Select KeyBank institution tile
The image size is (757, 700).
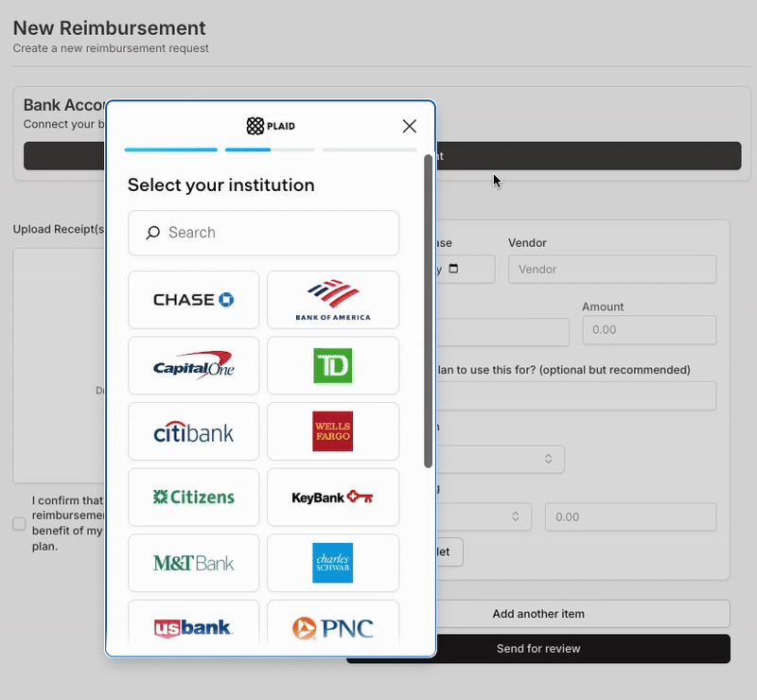(x=333, y=498)
